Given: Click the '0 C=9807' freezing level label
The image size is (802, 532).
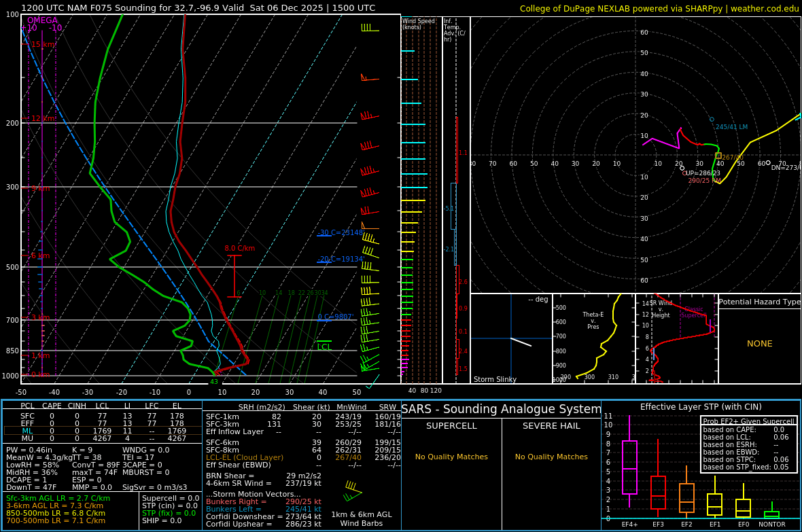Looking at the screenshot, I should [336, 317].
